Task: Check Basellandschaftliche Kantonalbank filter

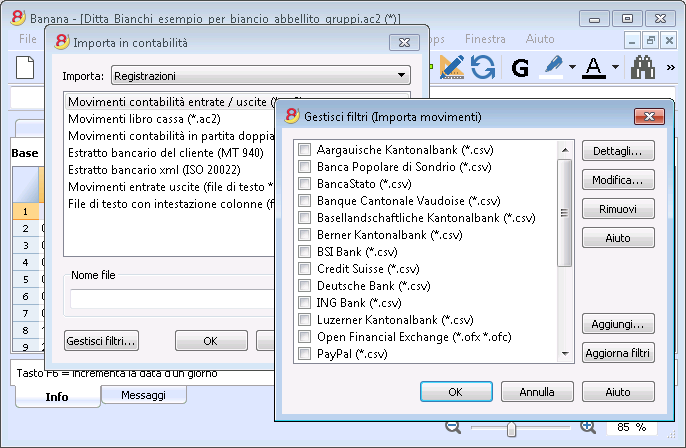Action: [304, 218]
